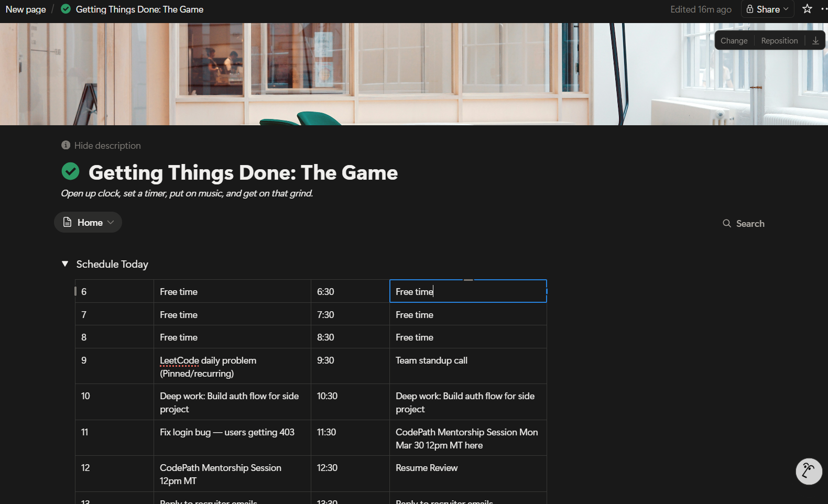Select the Free time cell for 7:30

[468, 314]
